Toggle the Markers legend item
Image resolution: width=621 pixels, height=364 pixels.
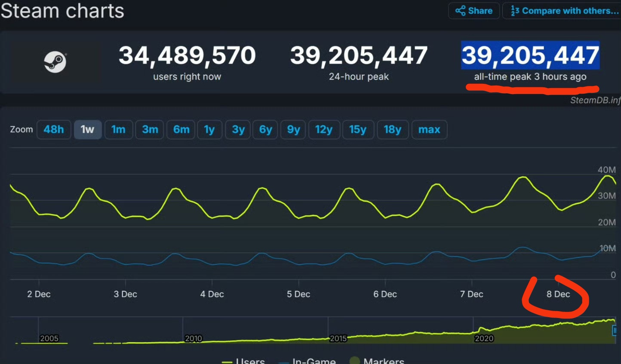point(377,360)
